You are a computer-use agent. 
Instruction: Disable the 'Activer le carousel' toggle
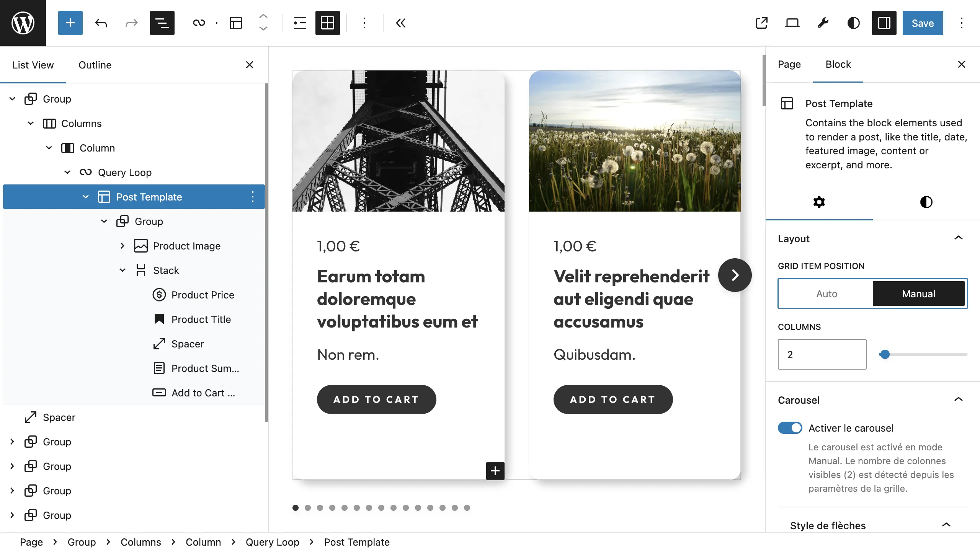(790, 428)
